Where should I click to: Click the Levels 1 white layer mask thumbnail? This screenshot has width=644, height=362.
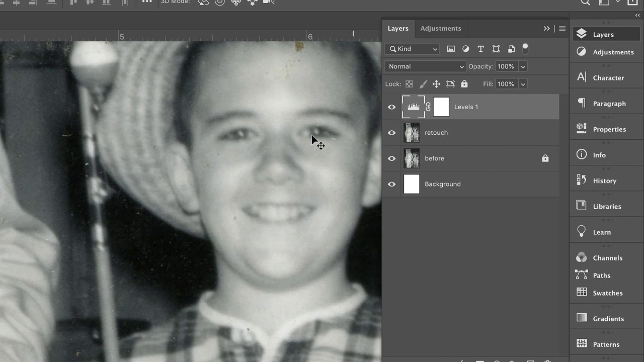click(x=441, y=107)
